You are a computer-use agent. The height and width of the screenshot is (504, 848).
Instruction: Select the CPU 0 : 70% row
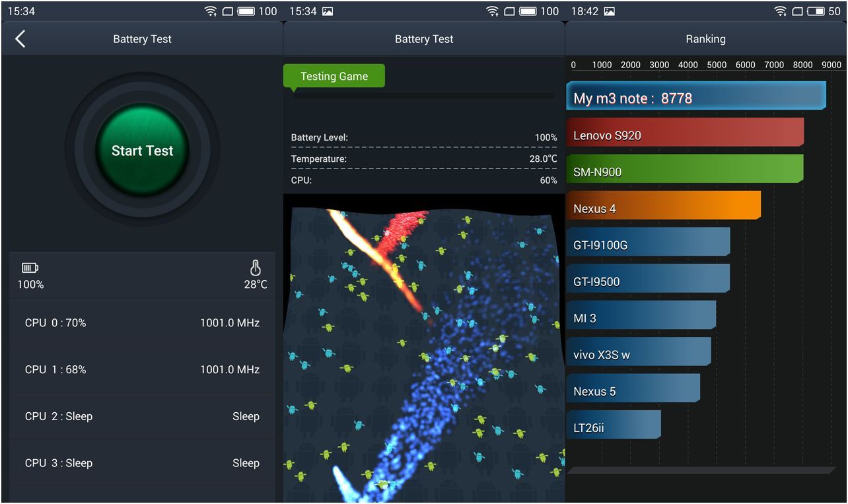pos(142,323)
